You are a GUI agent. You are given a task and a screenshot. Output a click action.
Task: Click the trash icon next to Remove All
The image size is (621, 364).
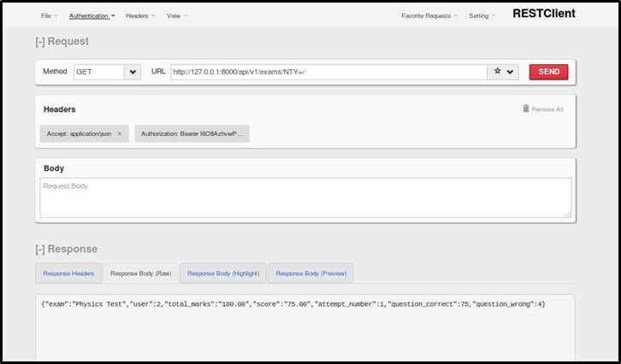tap(525, 109)
